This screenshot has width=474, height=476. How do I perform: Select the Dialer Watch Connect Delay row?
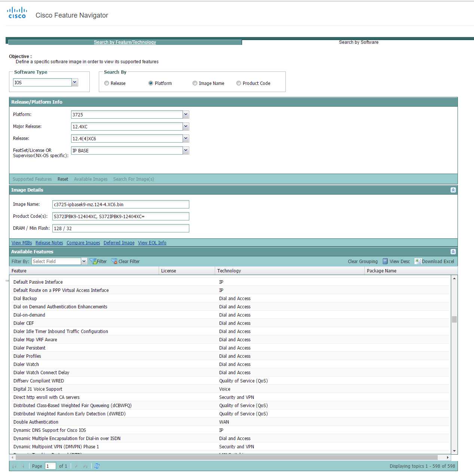[x=229, y=373]
